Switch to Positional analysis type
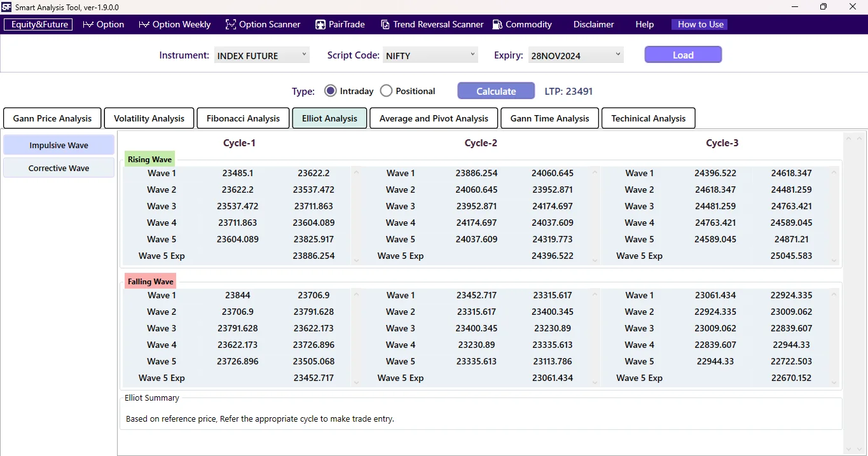 click(x=386, y=90)
